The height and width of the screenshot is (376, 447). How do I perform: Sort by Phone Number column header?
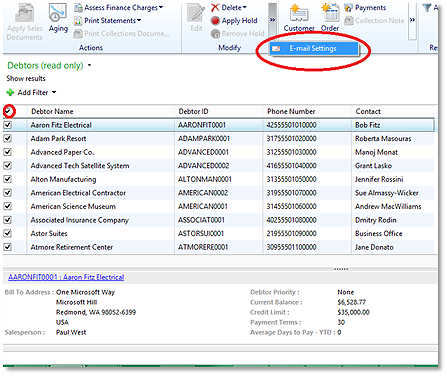(x=291, y=111)
